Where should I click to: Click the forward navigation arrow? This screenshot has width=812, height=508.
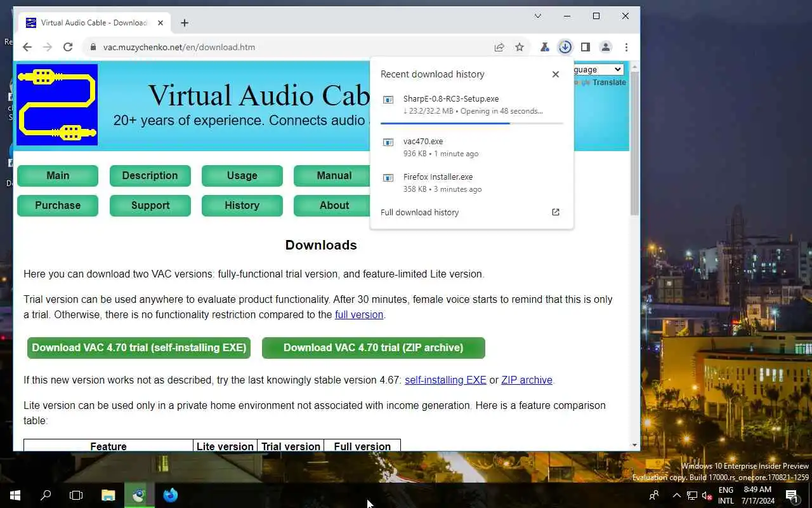tap(47, 47)
